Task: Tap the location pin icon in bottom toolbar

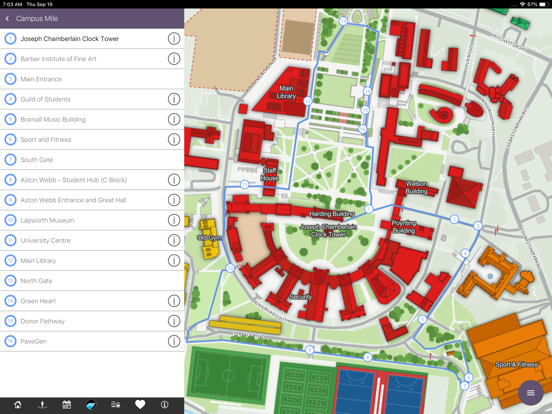Action: (42, 405)
